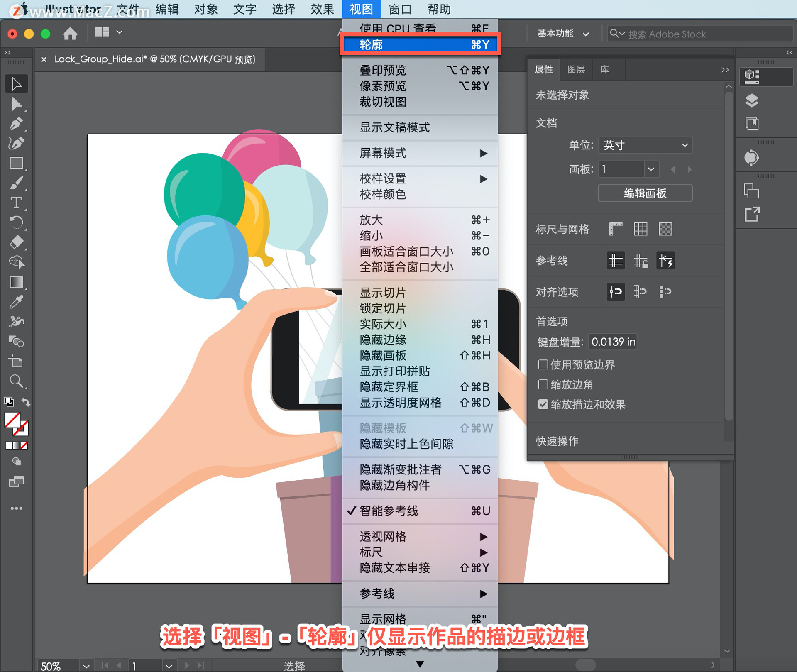797x672 pixels.
Task: Click the show grid icon under 标尺与网格
Action: click(x=641, y=229)
